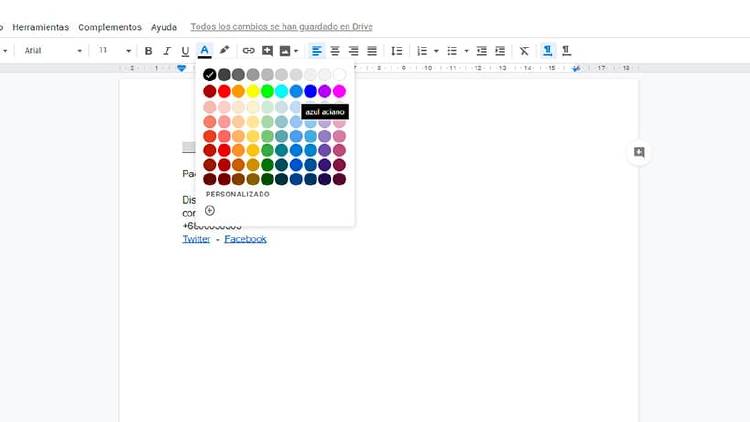Toggle italic text style
The image size is (750, 422).
pos(167,51)
